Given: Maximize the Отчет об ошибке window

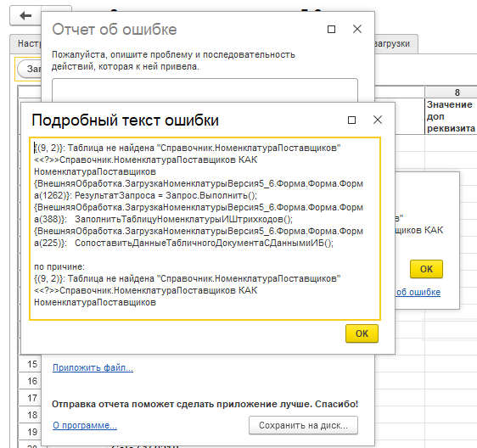Looking at the screenshot, I should [331, 30].
